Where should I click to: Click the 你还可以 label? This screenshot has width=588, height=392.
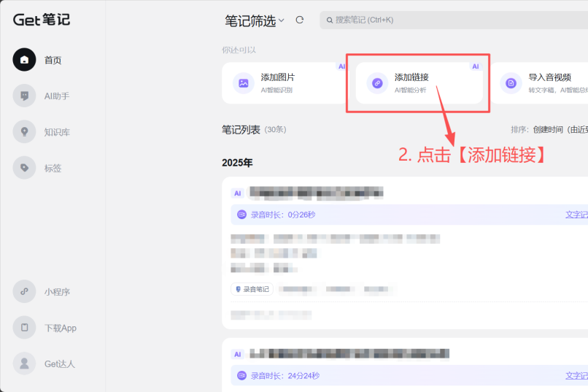(239, 50)
